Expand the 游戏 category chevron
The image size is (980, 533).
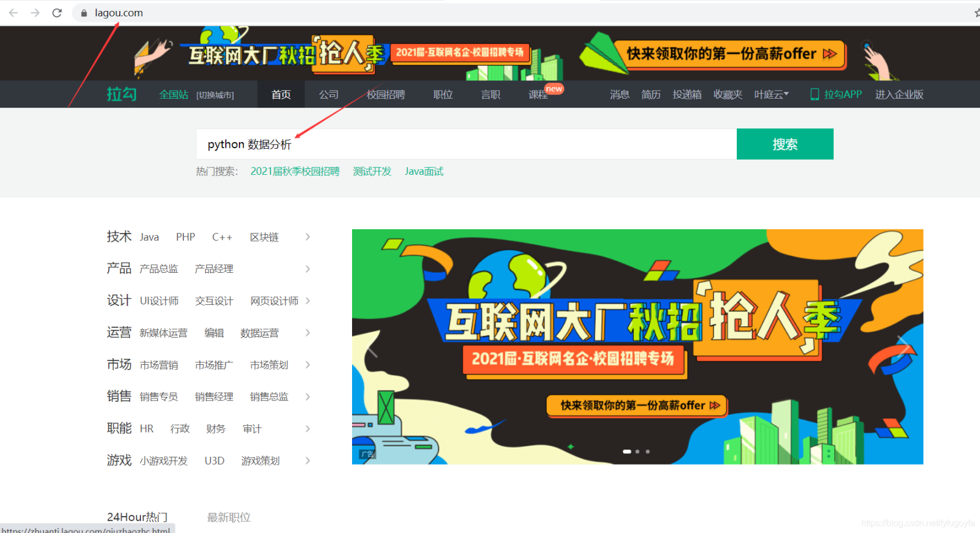point(308,461)
